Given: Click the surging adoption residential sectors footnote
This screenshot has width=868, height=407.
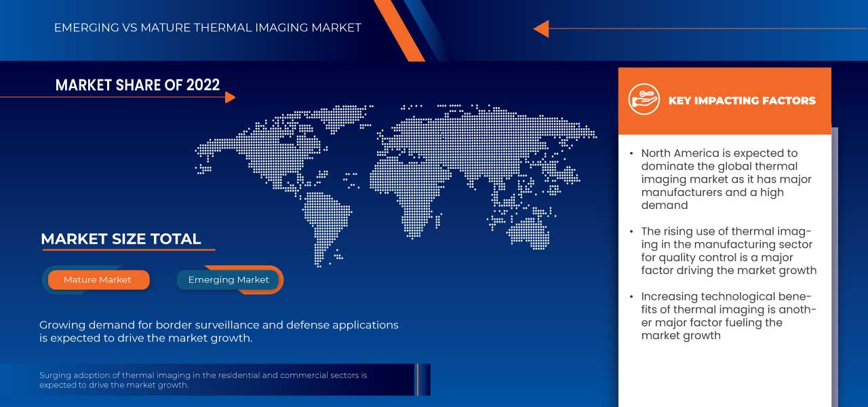Looking at the screenshot, I should pyautogui.click(x=203, y=380).
